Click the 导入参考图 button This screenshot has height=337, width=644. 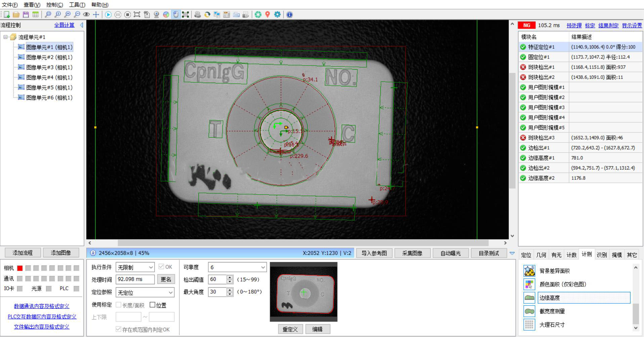tap(374, 253)
